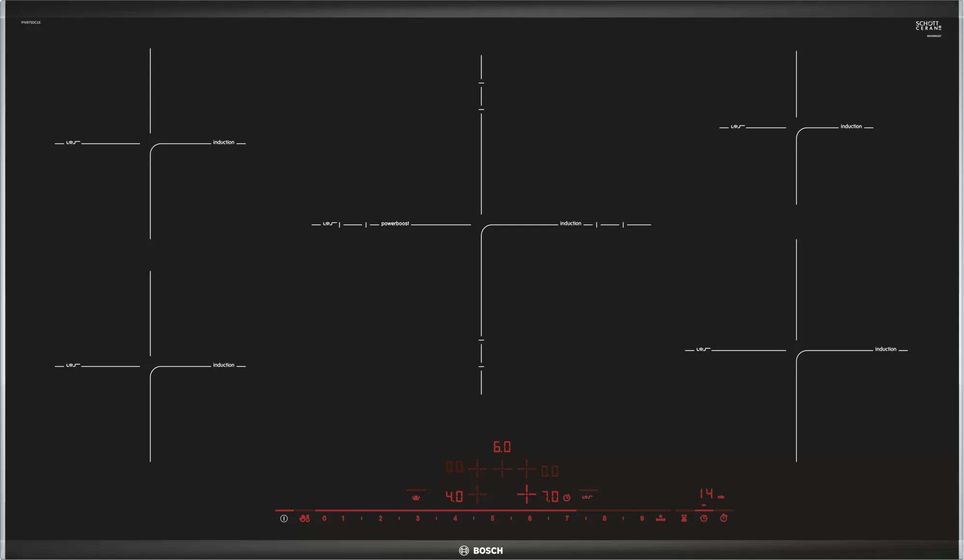Click the Bosch logo on the bottom trim

pyautogui.click(x=481, y=550)
